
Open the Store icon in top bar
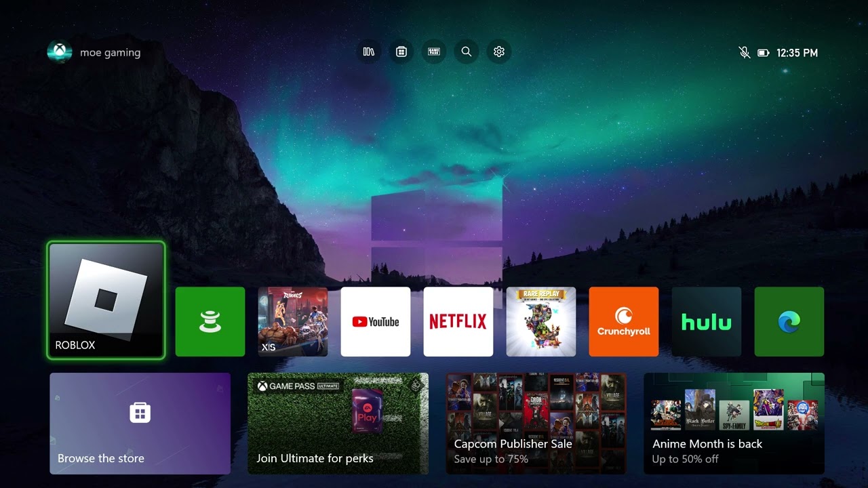coord(401,52)
